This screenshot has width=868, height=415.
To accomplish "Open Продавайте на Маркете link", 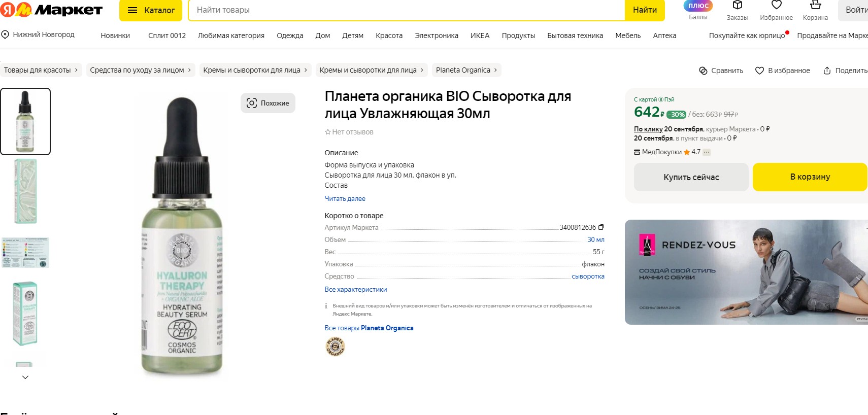I will (x=832, y=36).
